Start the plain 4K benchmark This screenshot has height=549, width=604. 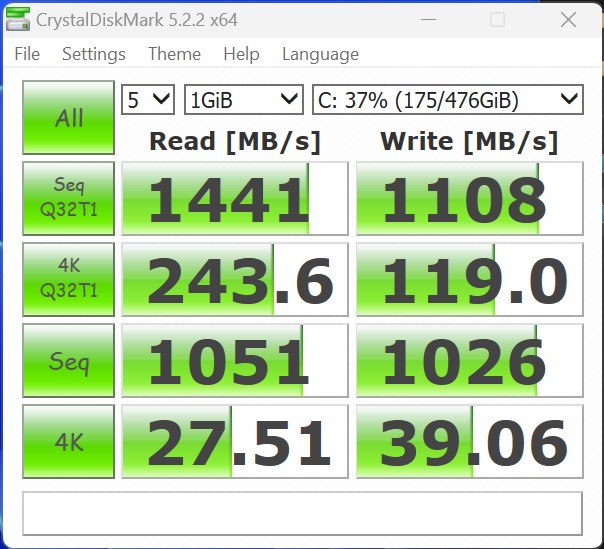(x=69, y=442)
